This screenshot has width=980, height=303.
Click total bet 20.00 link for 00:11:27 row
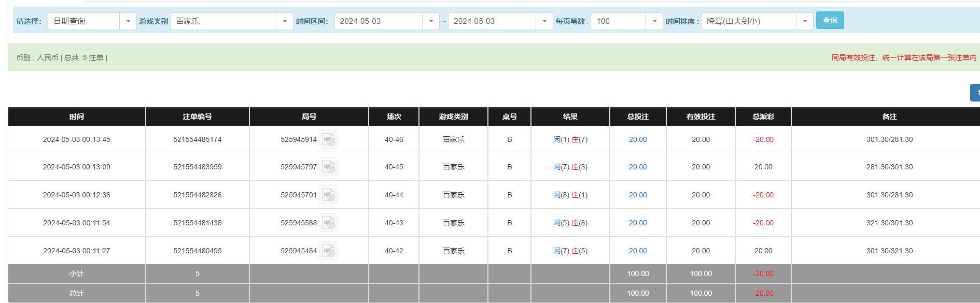(638, 251)
